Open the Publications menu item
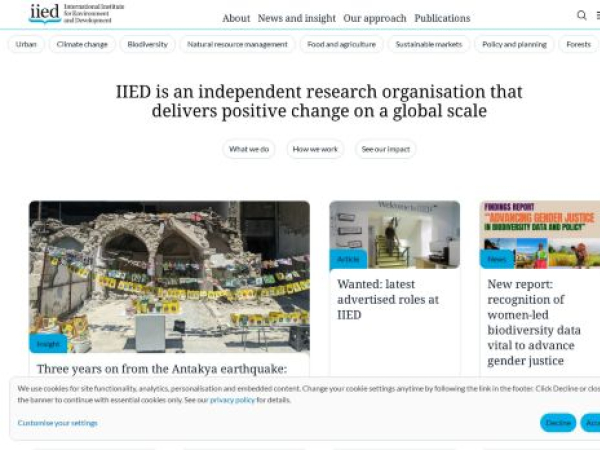The image size is (600, 450). point(442,18)
